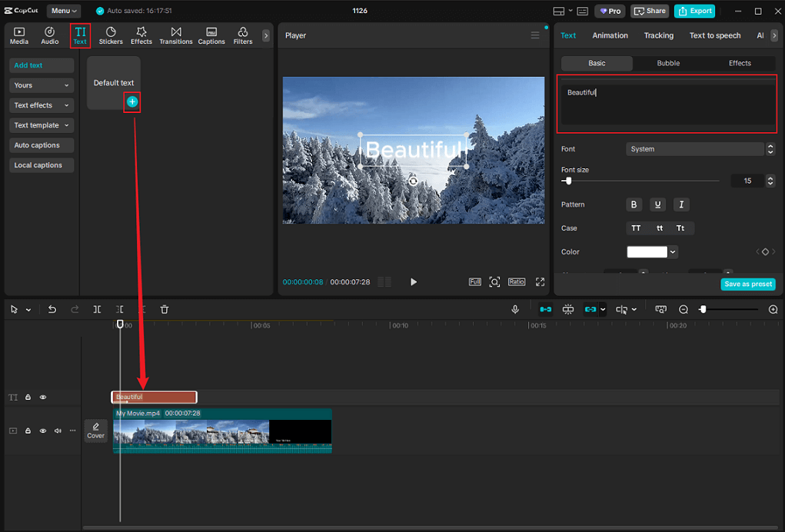Click the delete icon in timeline toolbar
Screen dimensions: 785x532
pos(164,309)
